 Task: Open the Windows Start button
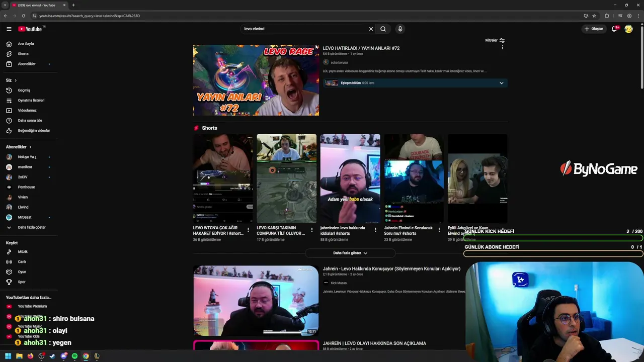point(8,356)
